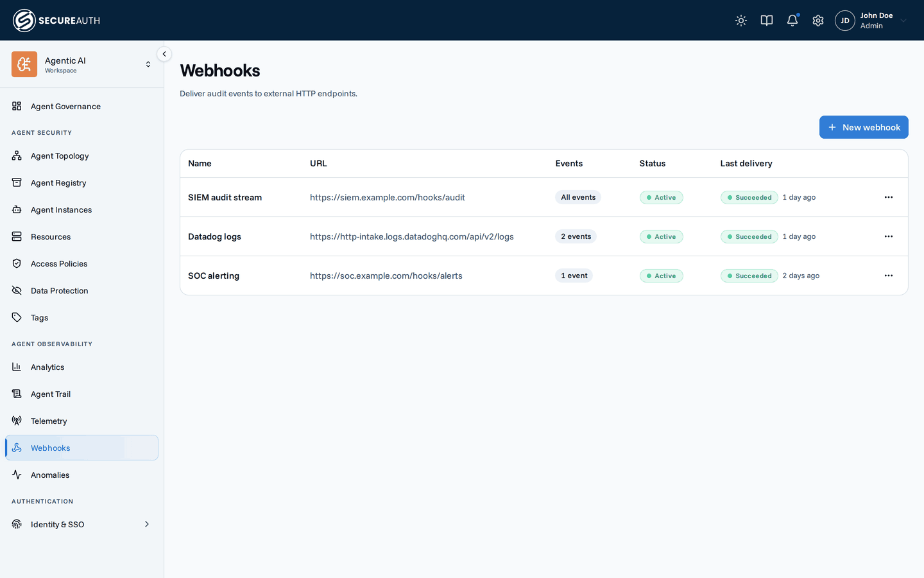Click the SecureAuth logo

[56, 21]
